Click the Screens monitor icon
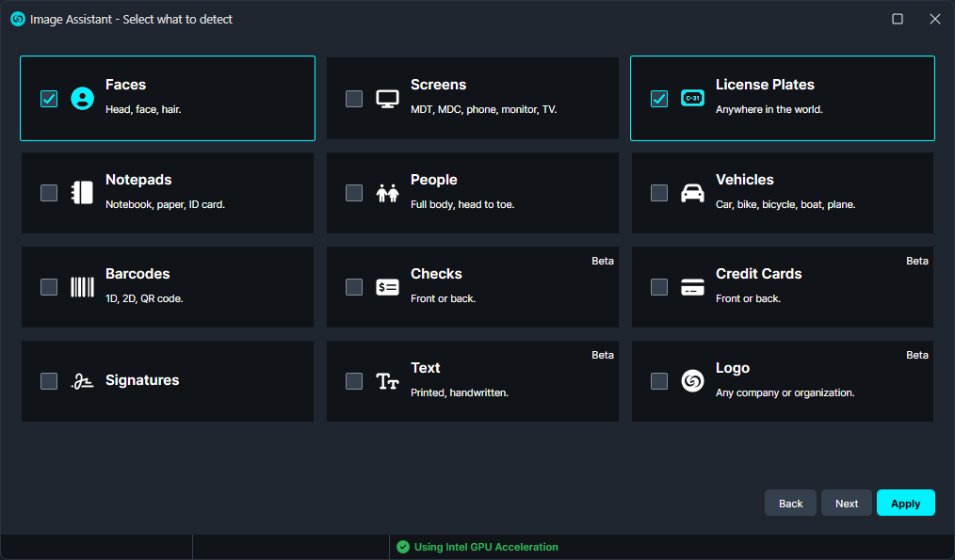 click(388, 99)
